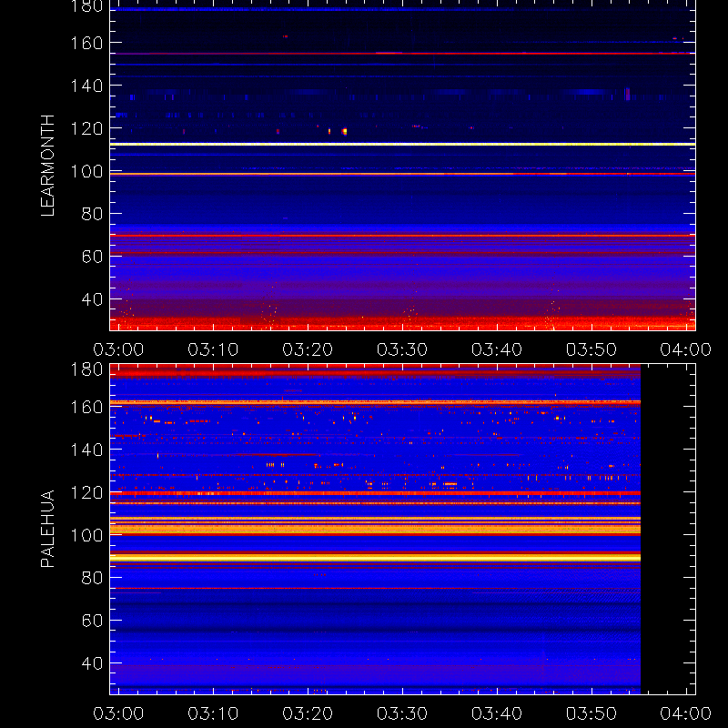Click 03:50 time label under Palehua plot
Viewport: 728px width, 728px height.
591,713
